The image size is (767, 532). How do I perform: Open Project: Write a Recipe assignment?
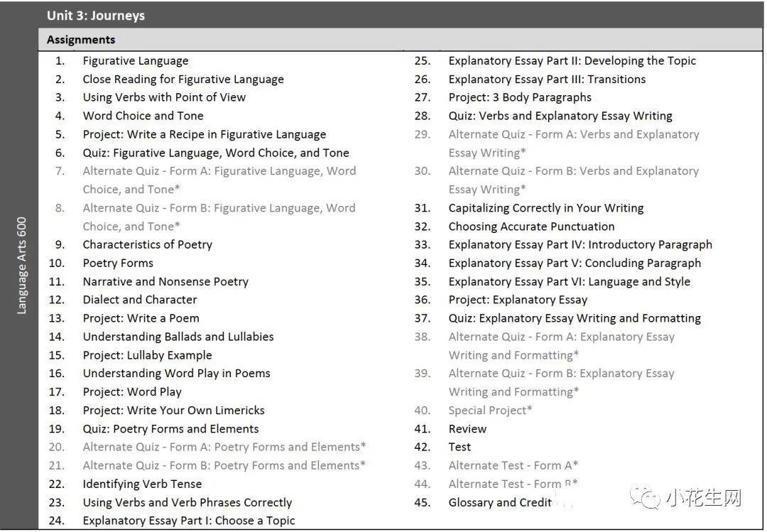[x=205, y=134]
